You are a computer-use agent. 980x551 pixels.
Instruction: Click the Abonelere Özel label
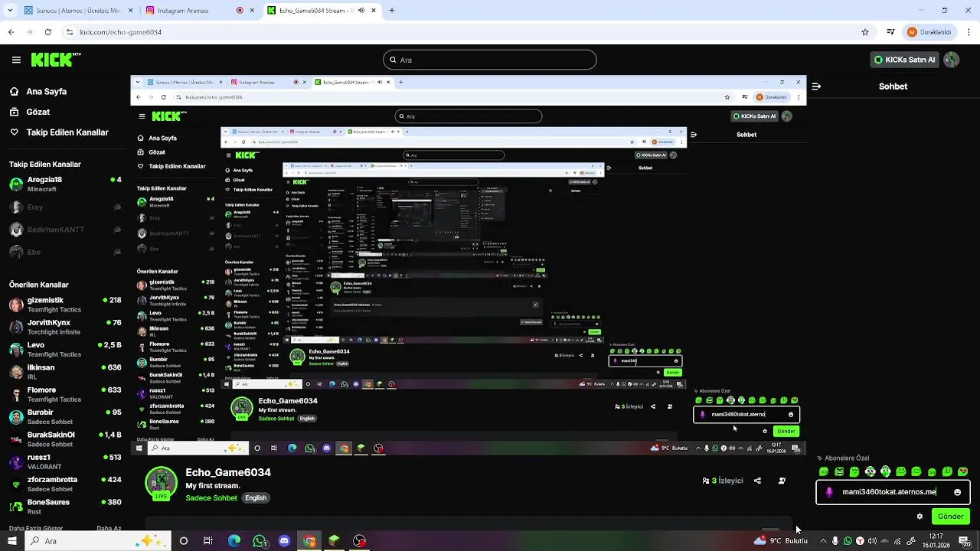point(847,458)
